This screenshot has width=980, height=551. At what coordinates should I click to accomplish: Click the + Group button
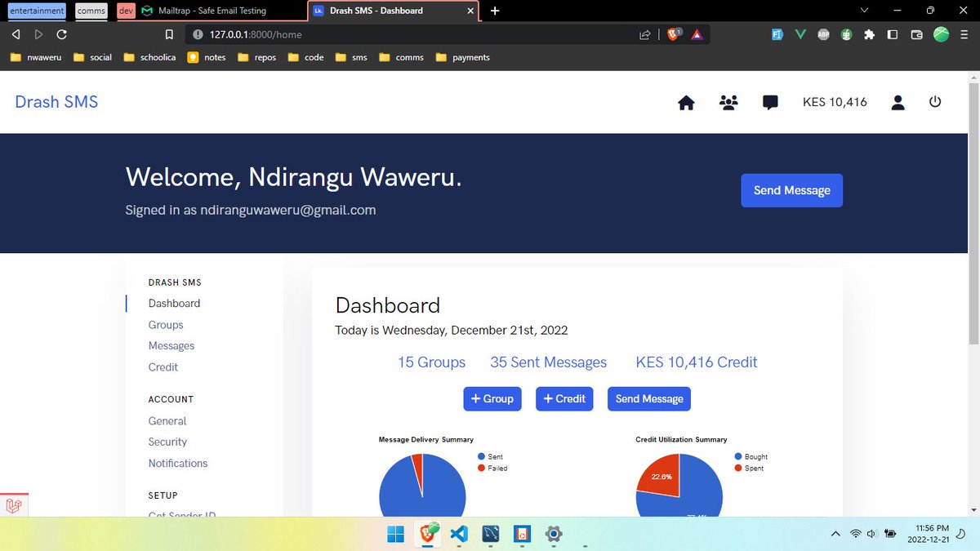(492, 398)
